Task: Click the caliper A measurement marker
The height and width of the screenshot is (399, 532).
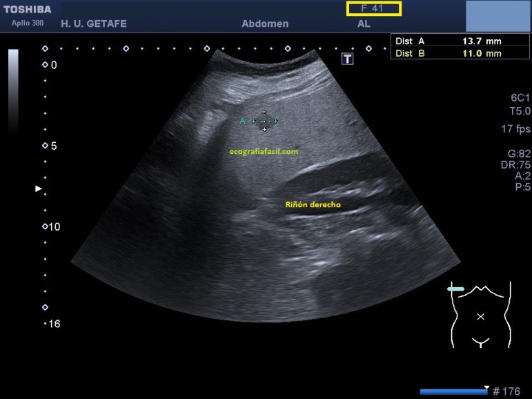Action: [243, 121]
